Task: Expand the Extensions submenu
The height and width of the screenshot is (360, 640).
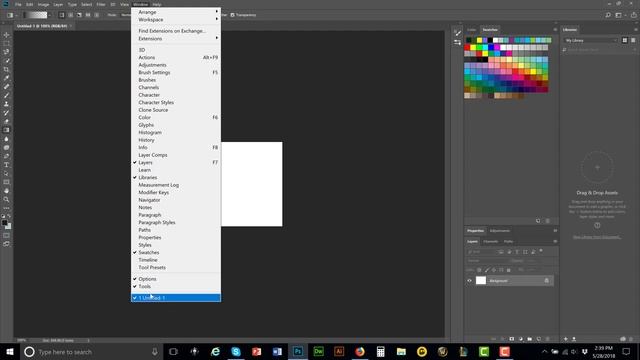Action: coord(176,38)
